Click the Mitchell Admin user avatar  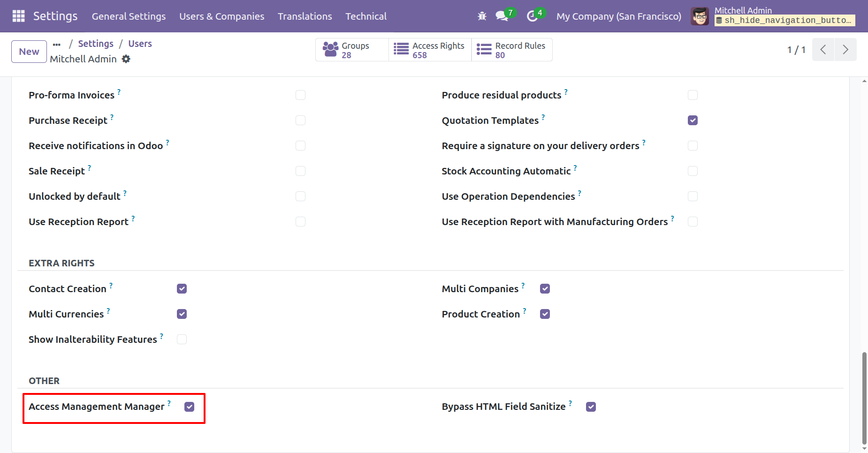(700, 16)
